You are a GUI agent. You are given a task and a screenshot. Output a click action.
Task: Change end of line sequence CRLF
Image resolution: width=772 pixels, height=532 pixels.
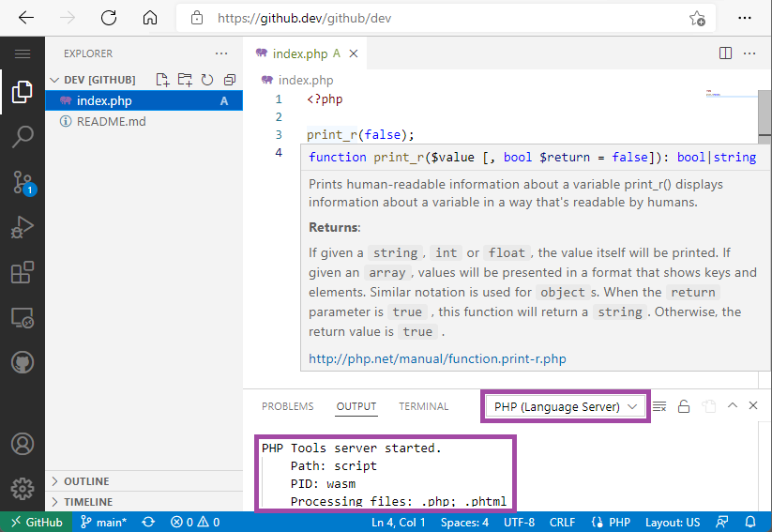pos(562,522)
